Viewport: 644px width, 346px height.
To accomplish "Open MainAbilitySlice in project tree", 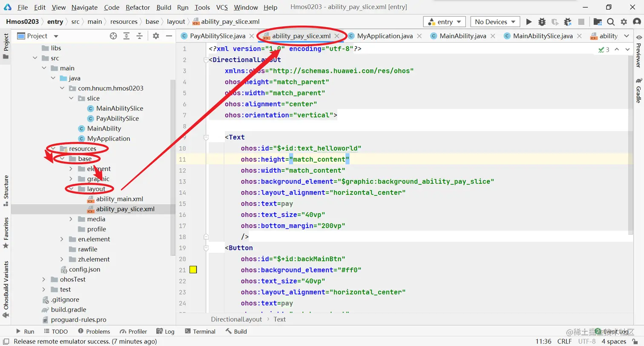I will pyautogui.click(x=119, y=109).
